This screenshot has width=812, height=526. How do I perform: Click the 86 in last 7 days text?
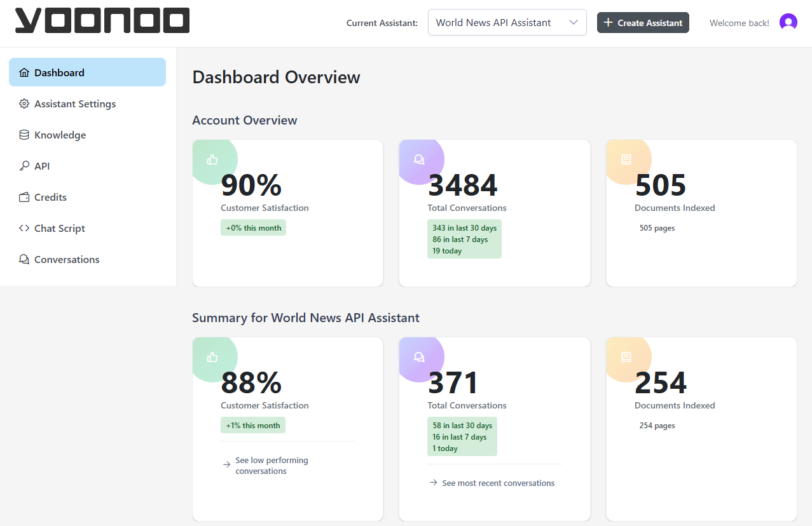point(460,239)
